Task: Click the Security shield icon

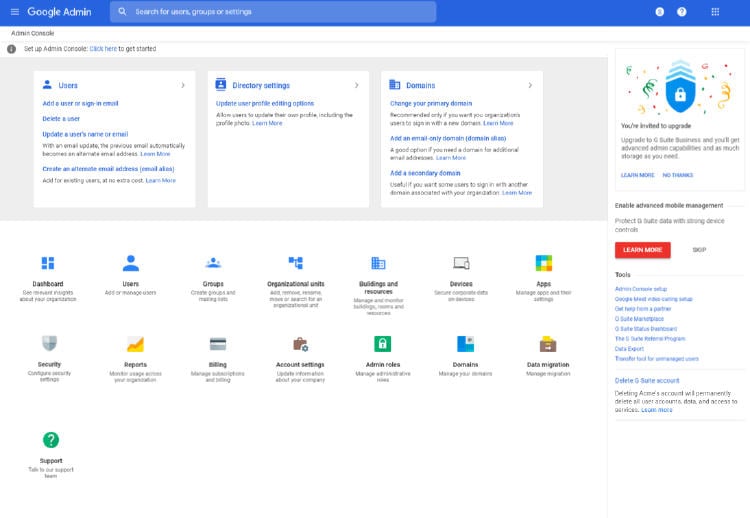Action: coord(49,344)
